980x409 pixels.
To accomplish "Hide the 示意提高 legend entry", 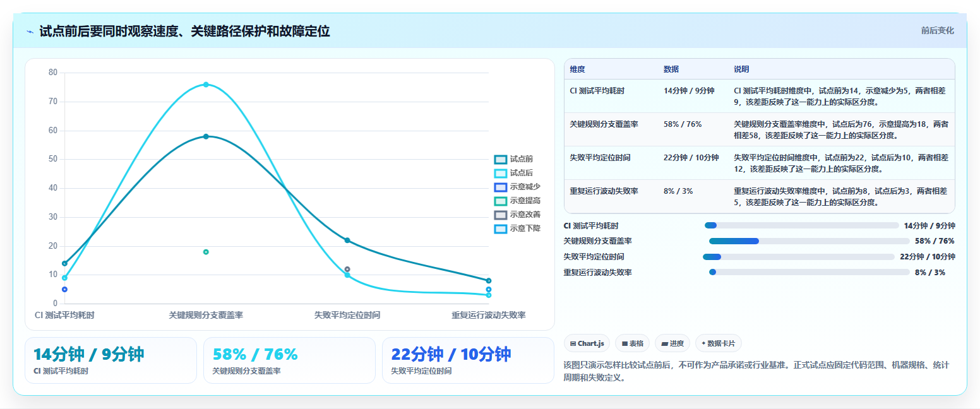I will (x=517, y=201).
